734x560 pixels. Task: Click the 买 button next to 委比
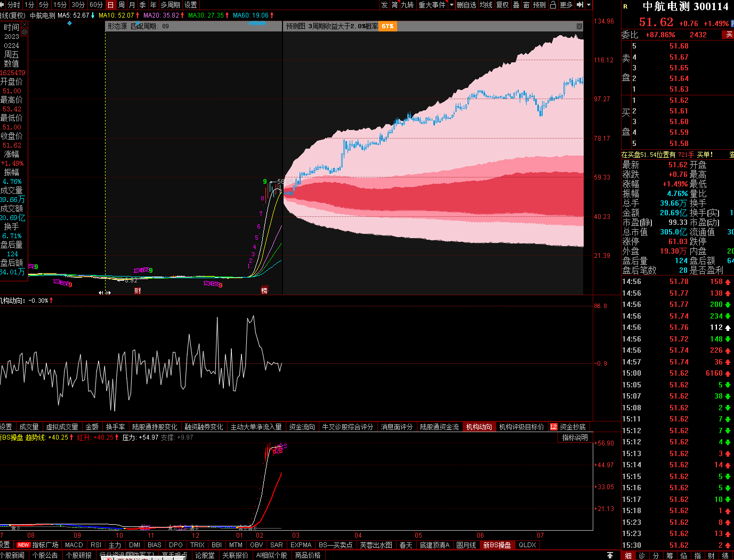tap(729, 35)
